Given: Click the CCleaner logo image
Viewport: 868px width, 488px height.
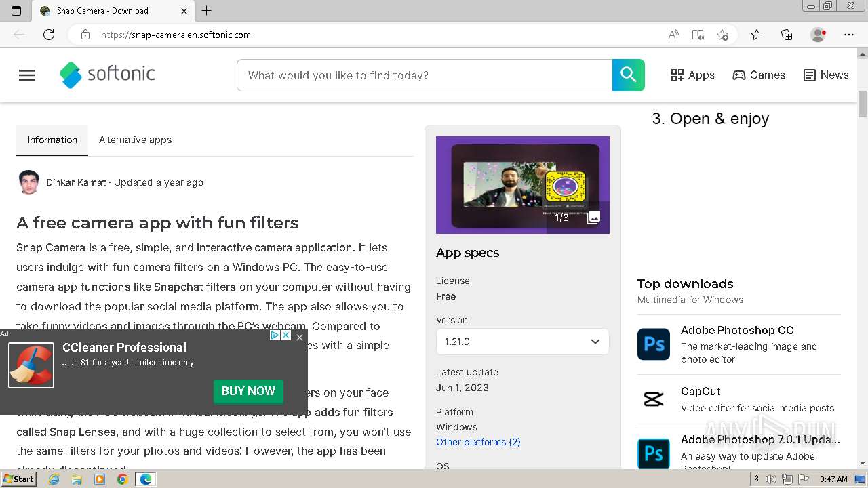Looking at the screenshot, I should point(31,365).
